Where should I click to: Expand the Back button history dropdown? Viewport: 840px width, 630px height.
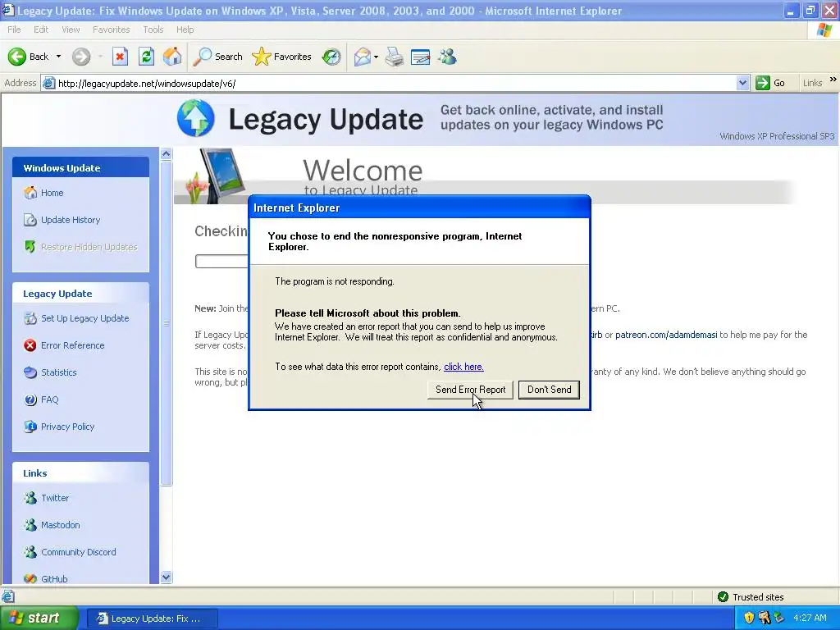point(58,57)
